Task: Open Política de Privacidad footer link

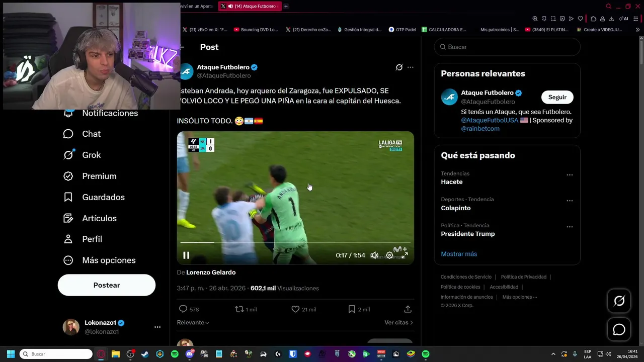Action: point(523,277)
